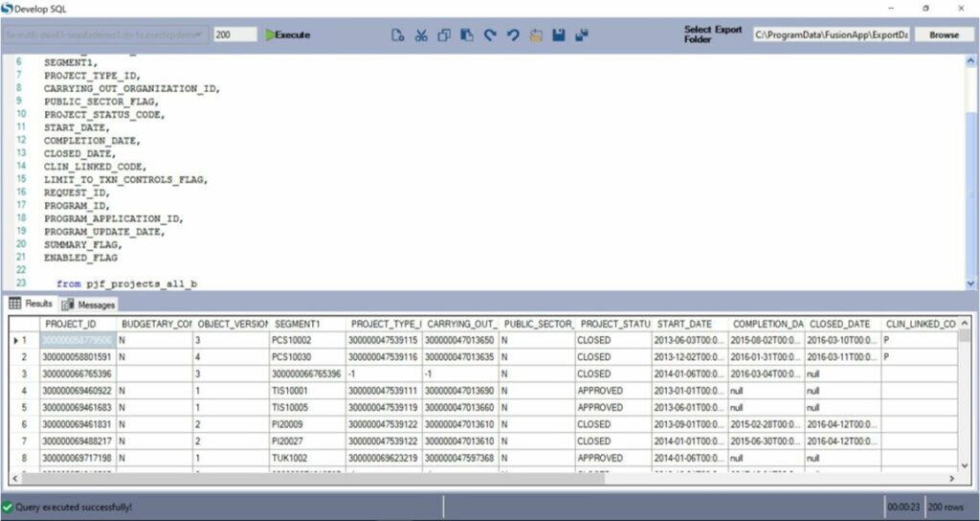Image resolution: width=980 pixels, height=521 pixels.
Task: Run the query with Execute button
Action: pos(287,34)
